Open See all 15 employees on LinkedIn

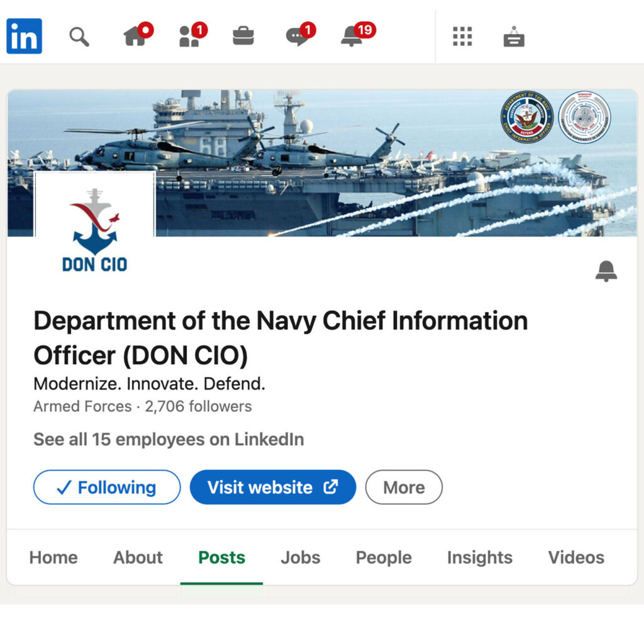pyautogui.click(x=169, y=440)
